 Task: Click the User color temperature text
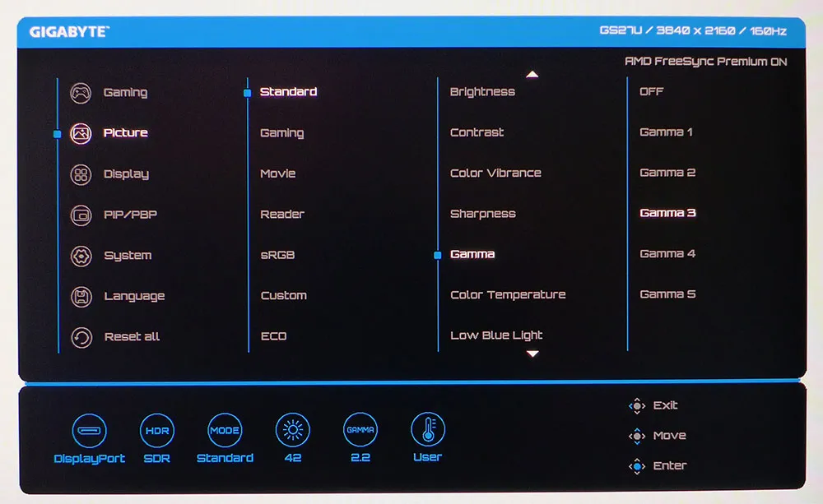tap(428, 457)
